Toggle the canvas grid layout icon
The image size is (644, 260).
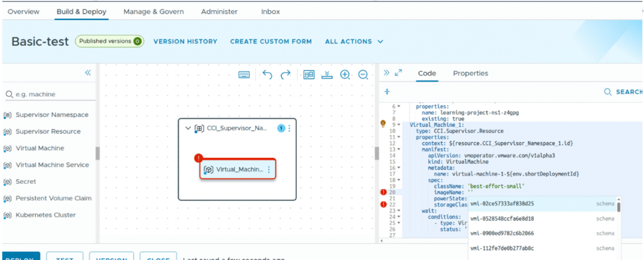(309, 74)
